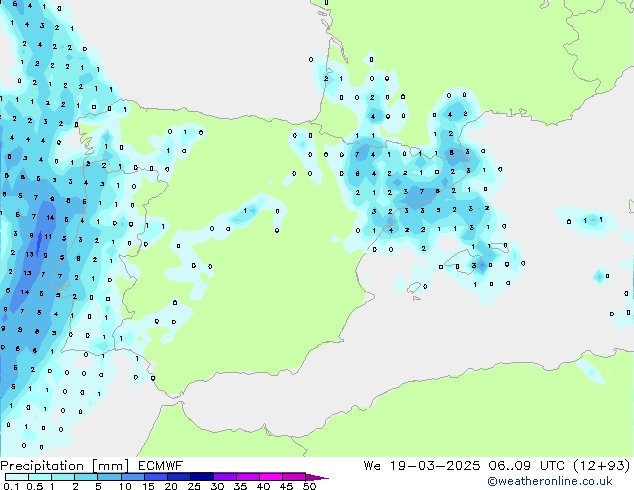The height and width of the screenshot is (490, 634).
Task: Click the legend scale label 40
Action: click(x=263, y=486)
